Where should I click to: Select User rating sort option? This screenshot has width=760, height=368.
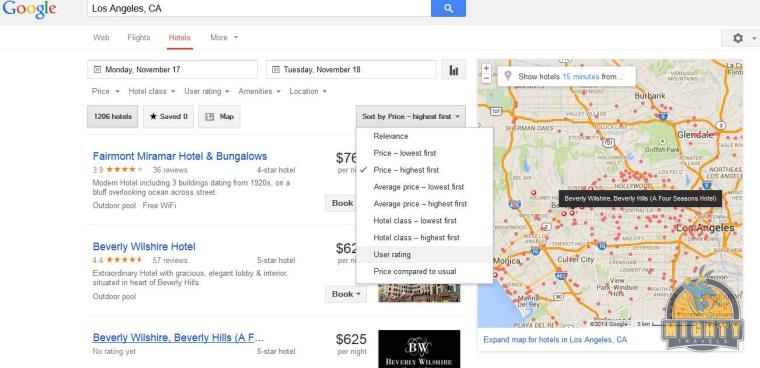pyautogui.click(x=425, y=255)
